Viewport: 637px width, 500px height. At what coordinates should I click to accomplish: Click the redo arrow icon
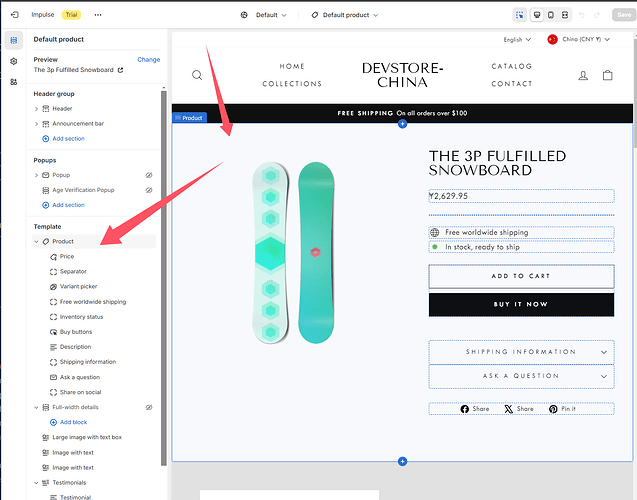[597, 15]
